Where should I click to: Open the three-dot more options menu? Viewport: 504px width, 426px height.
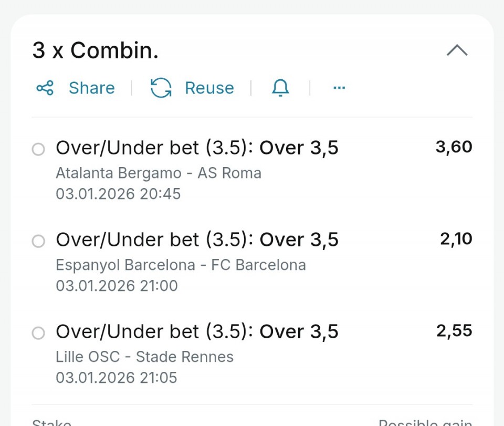[339, 88]
